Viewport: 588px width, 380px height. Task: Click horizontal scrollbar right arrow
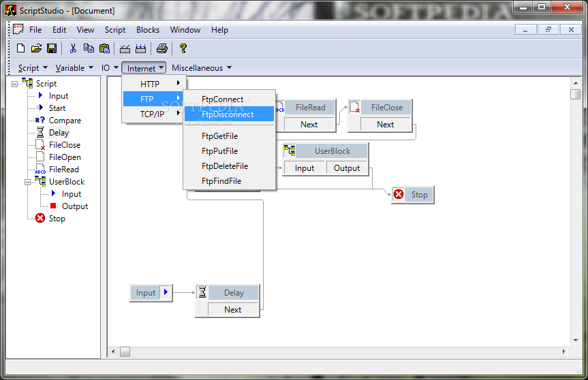[x=563, y=351]
